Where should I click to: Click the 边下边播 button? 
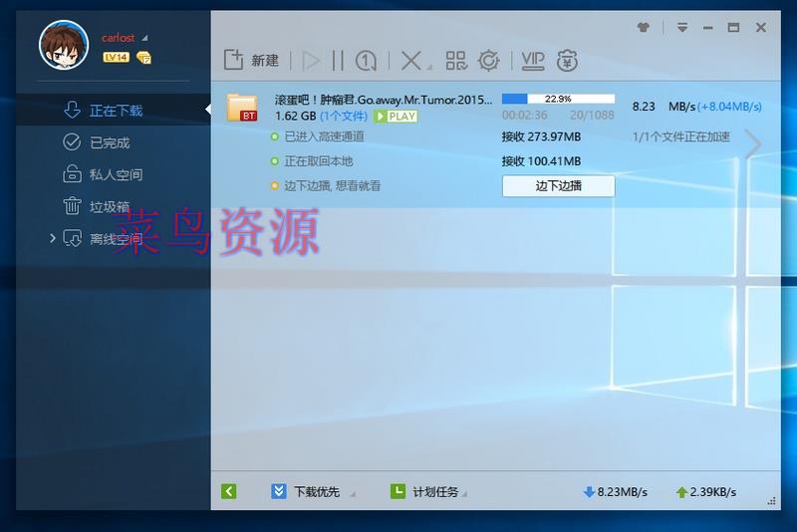click(x=558, y=186)
